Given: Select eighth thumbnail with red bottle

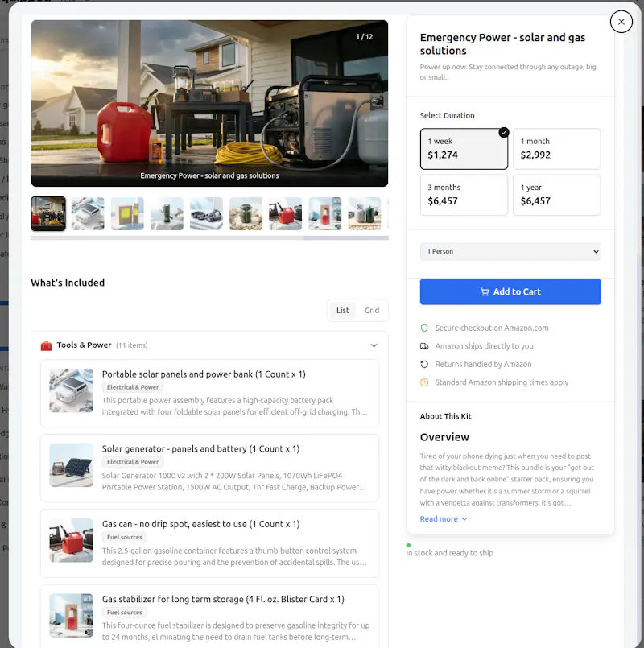Looking at the screenshot, I should [x=325, y=213].
